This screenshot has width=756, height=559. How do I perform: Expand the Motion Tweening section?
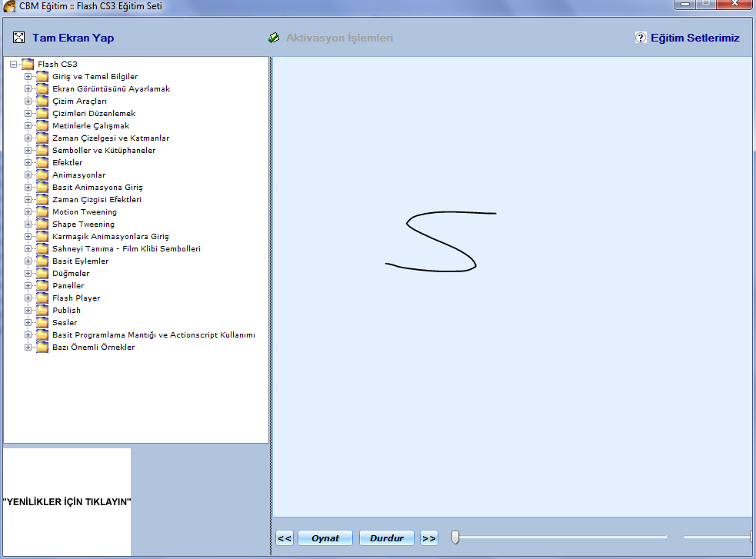click(x=28, y=212)
